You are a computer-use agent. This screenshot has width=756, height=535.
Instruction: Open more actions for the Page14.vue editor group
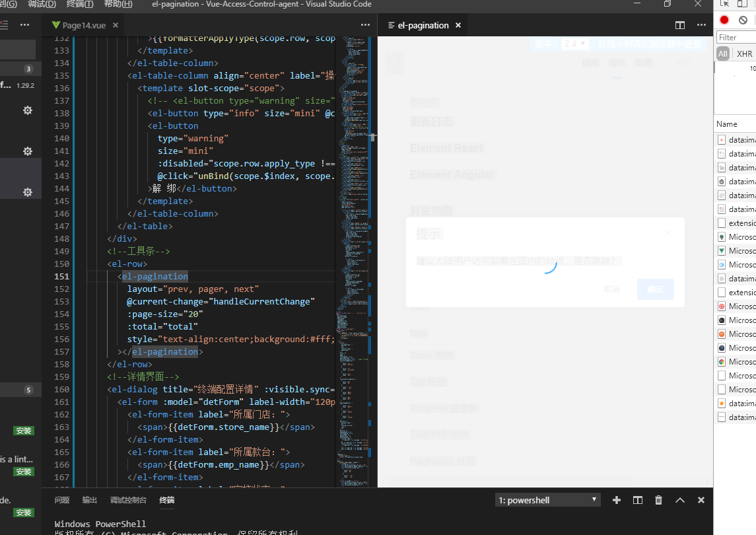coord(365,24)
